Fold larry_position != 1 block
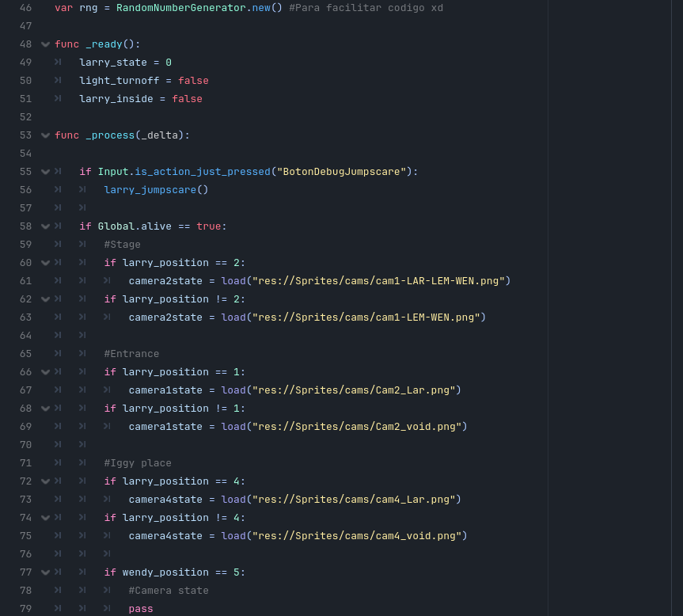The width and height of the screenshot is (683, 616). tap(45, 409)
